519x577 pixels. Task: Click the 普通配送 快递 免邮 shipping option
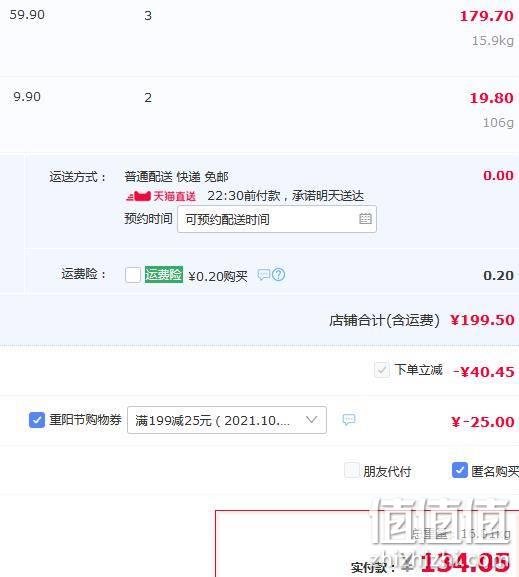(176, 177)
